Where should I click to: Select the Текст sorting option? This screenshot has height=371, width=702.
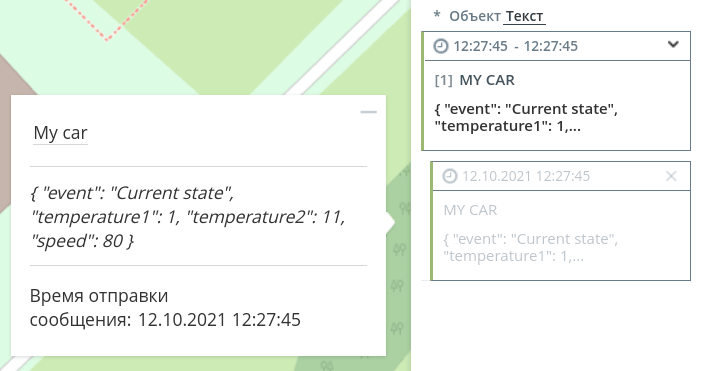[x=524, y=16]
